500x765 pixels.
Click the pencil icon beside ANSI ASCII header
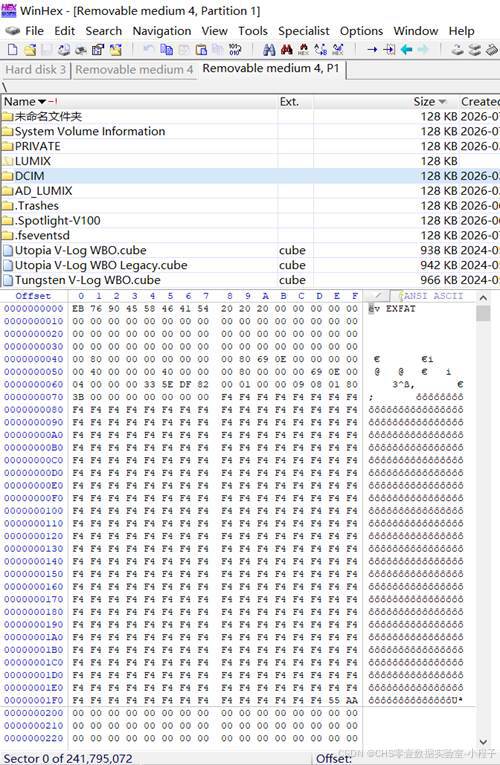[x=379, y=296]
